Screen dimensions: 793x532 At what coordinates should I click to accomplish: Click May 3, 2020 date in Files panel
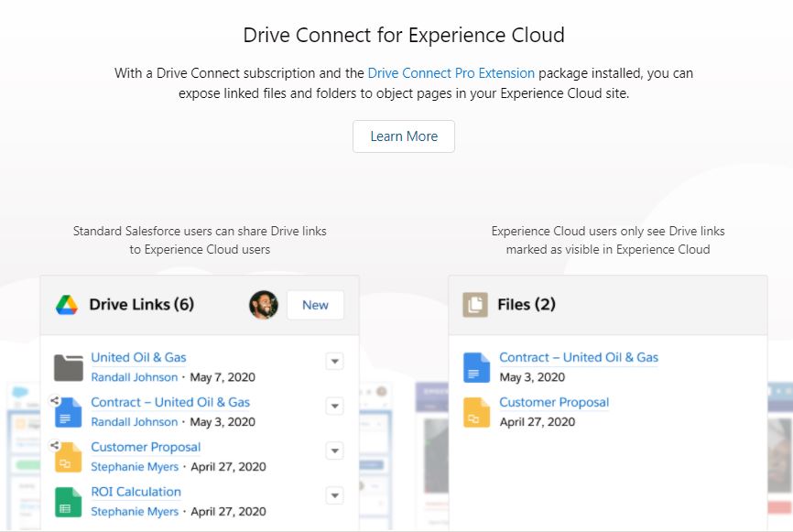click(x=532, y=377)
